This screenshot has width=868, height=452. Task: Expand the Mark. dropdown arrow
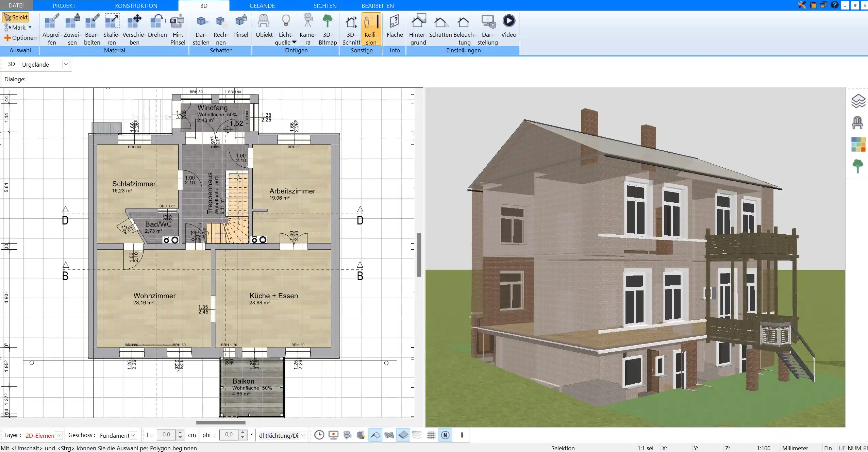tap(30, 28)
